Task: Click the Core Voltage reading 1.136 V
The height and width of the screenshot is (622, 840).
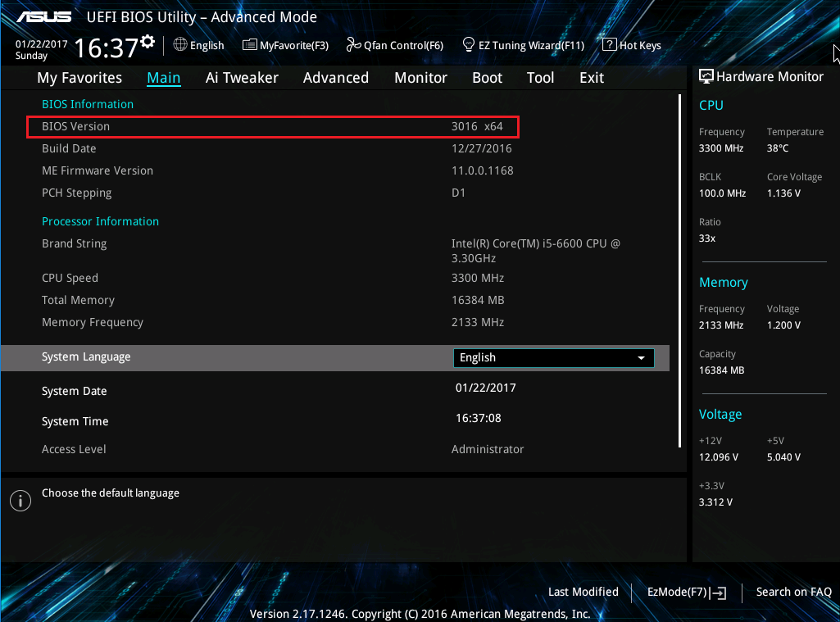Action: click(783, 193)
